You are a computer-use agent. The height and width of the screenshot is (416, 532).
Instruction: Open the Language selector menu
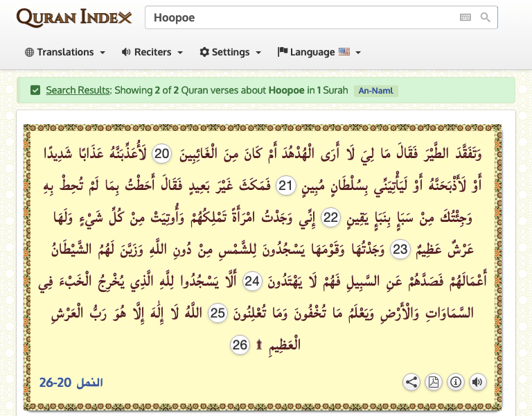319,52
